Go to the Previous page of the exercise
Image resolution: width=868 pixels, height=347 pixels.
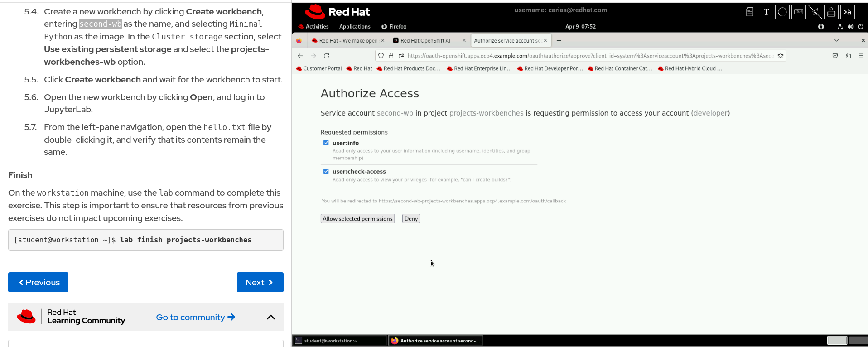pos(38,282)
